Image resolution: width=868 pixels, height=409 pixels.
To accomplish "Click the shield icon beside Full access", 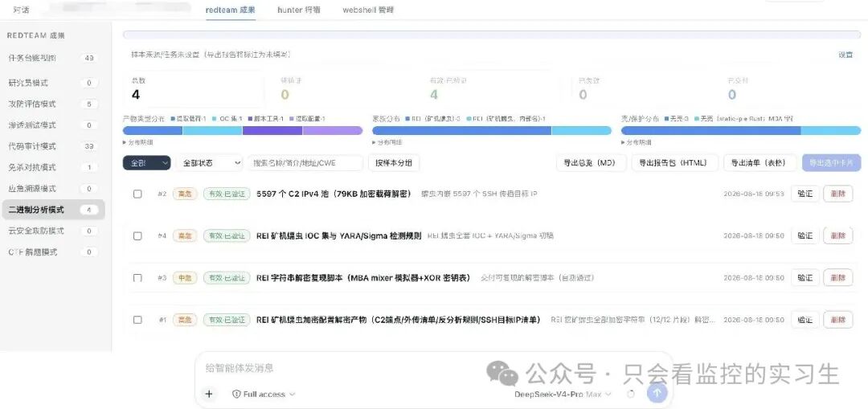I will 236,394.
